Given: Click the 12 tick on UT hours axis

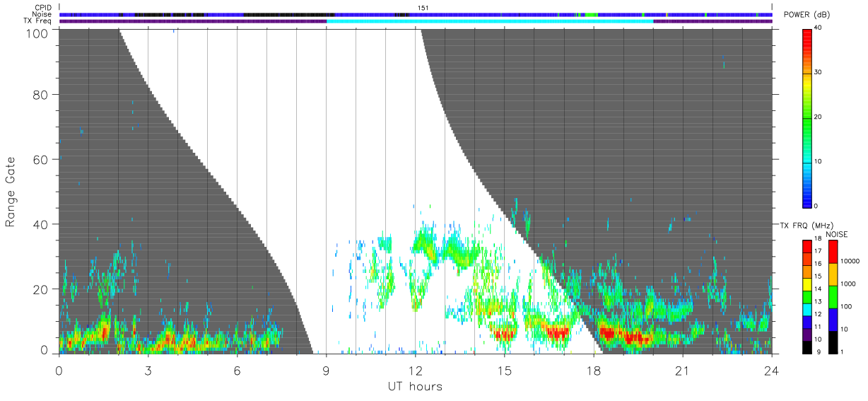Looking at the screenshot, I should (x=415, y=370).
